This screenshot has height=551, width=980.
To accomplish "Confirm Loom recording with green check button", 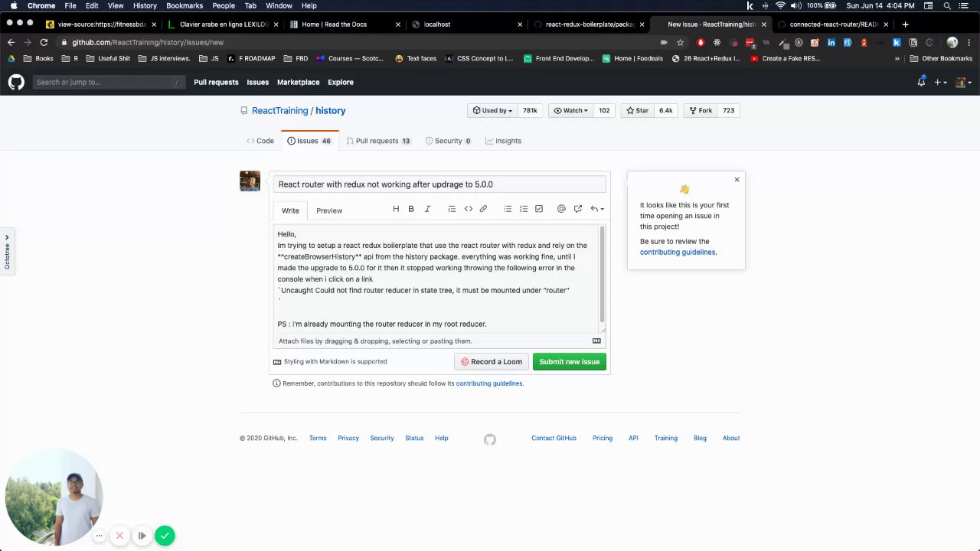I will pos(165,536).
